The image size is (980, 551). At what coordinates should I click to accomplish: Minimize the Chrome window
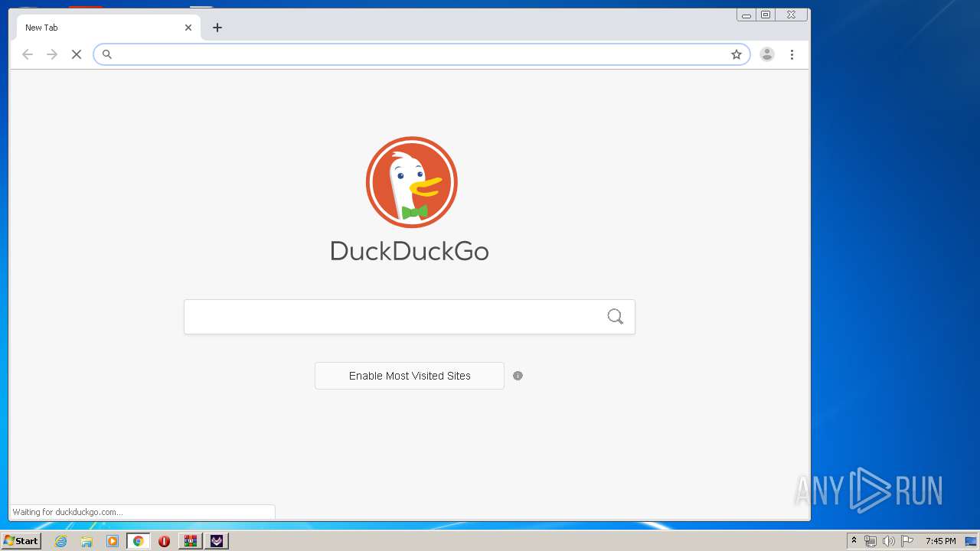coord(746,15)
